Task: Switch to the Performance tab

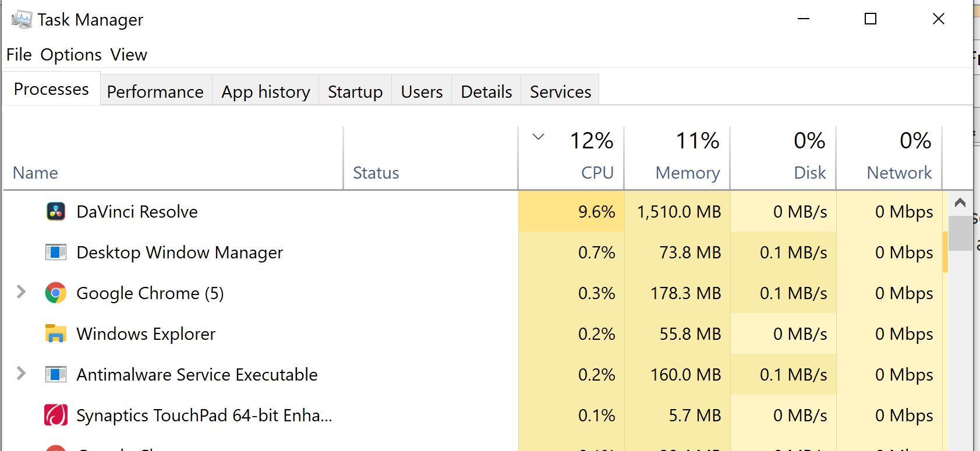Action: point(155,91)
